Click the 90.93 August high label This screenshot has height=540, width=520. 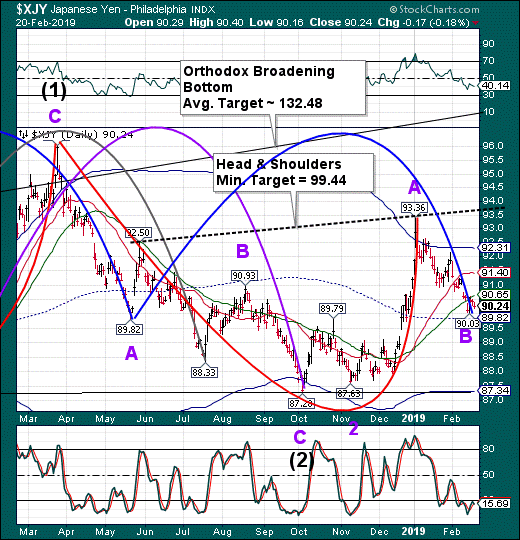tap(244, 276)
